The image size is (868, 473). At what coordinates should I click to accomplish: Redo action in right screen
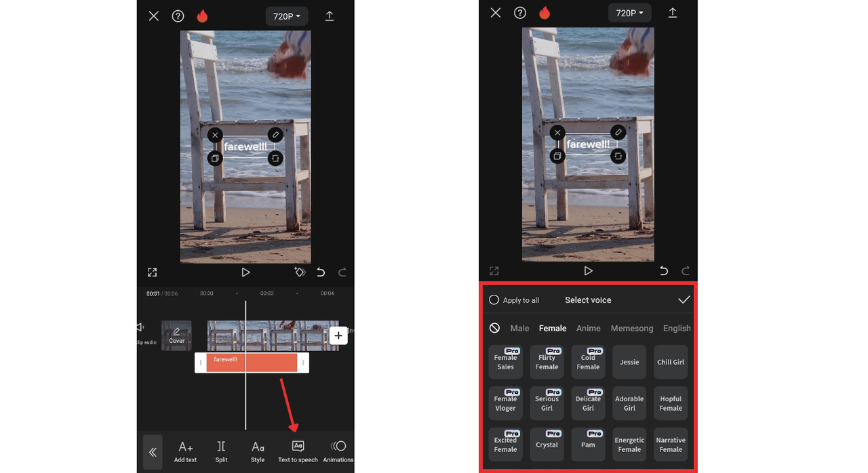(686, 271)
